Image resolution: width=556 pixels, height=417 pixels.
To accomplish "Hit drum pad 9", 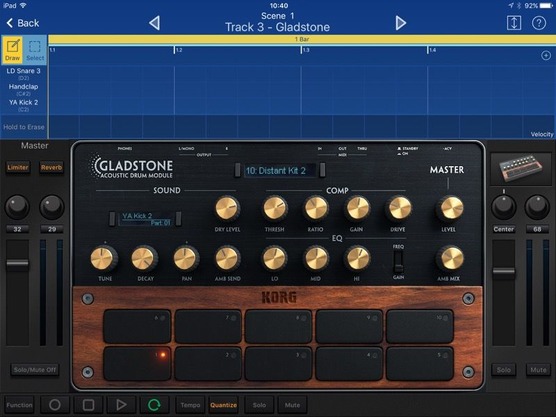I will 349,327.
